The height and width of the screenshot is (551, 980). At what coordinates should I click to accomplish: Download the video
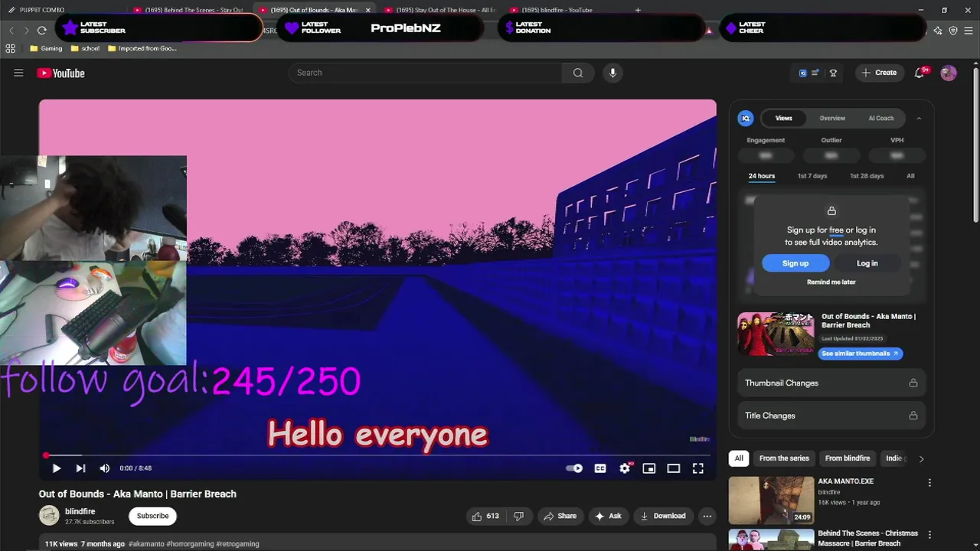[x=663, y=516]
